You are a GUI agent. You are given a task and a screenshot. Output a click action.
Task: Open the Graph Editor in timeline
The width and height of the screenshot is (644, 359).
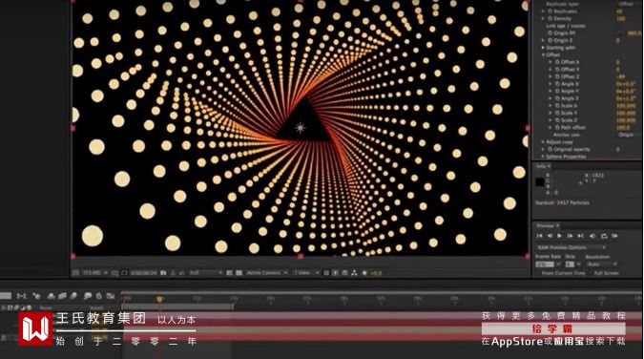[110, 296]
